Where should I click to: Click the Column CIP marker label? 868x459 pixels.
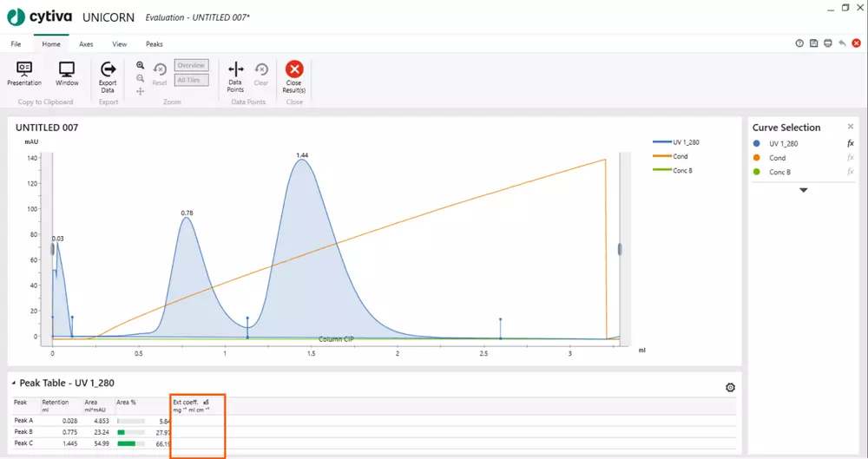(x=336, y=339)
